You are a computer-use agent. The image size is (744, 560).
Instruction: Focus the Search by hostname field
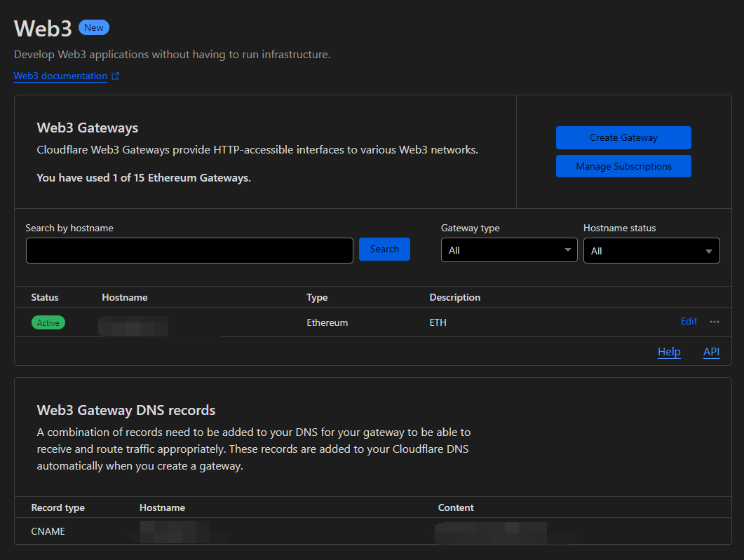tap(189, 250)
